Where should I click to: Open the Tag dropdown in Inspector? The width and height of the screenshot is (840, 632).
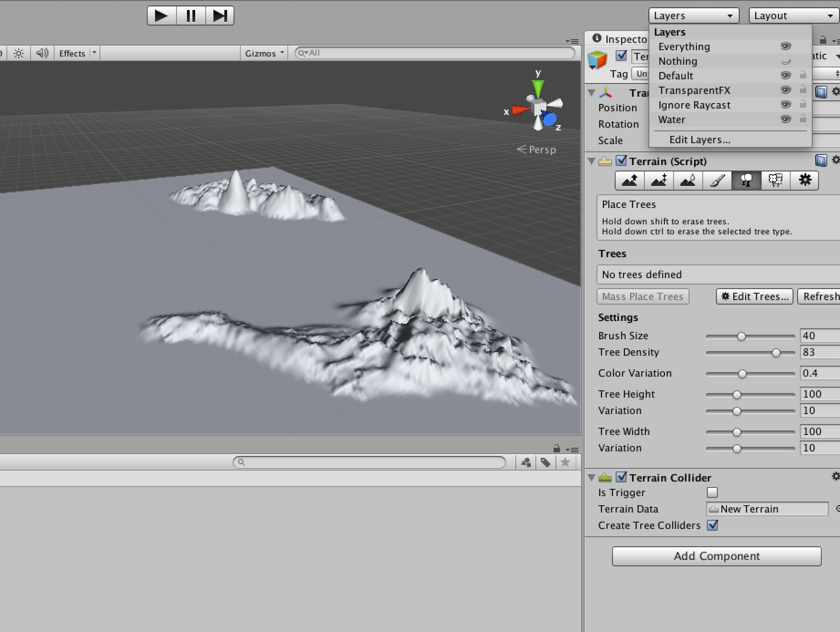[640, 74]
